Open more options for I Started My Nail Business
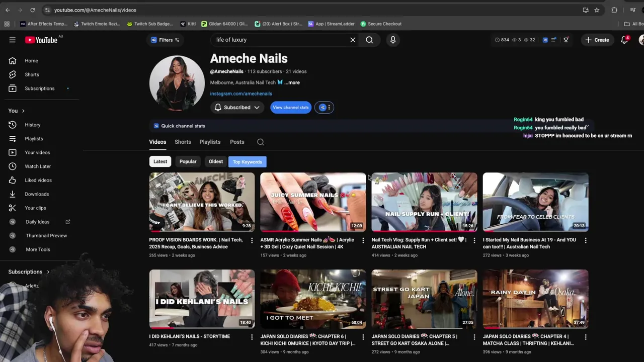This screenshot has width=644, height=362. pyautogui.click(x=585, y=240)
